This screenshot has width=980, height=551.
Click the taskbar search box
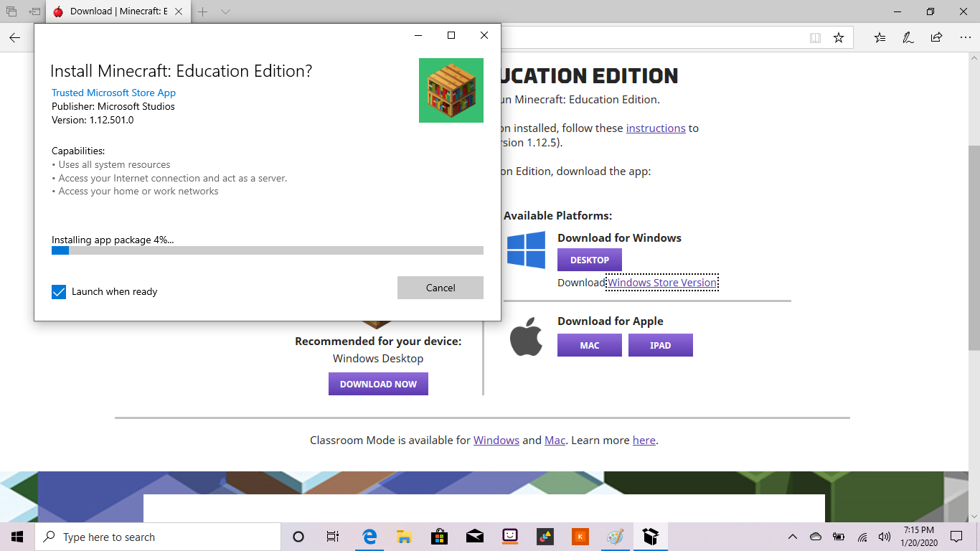pos(158,537)
